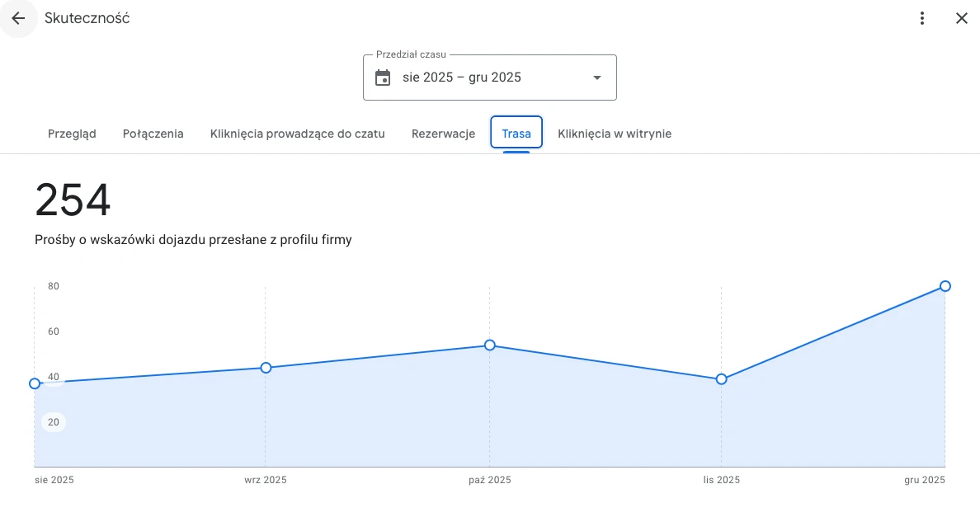This screenshot has height=517, width=980.
Task: Close the Skuteczność panel with X
Action: tap(961, 18)
